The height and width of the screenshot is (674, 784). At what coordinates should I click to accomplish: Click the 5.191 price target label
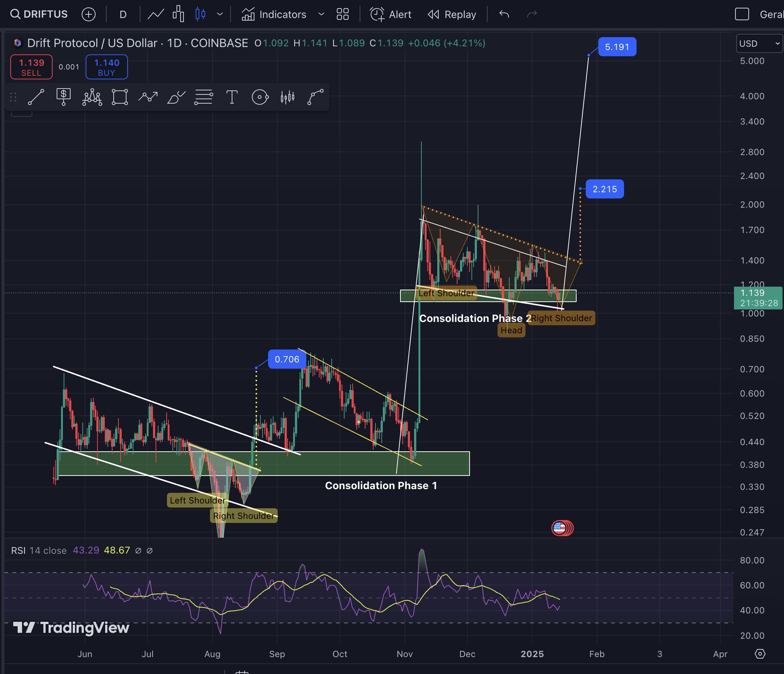click(617, 47)
